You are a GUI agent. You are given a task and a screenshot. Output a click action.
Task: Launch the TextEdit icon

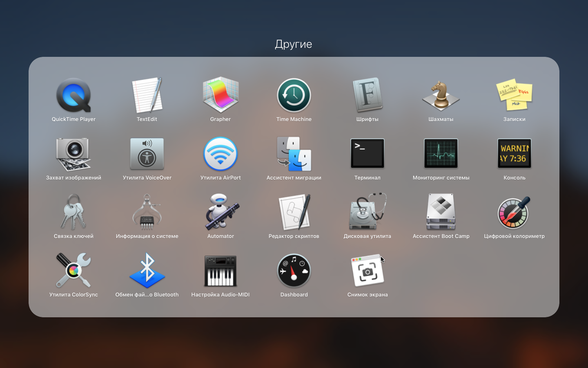point(147,95)
